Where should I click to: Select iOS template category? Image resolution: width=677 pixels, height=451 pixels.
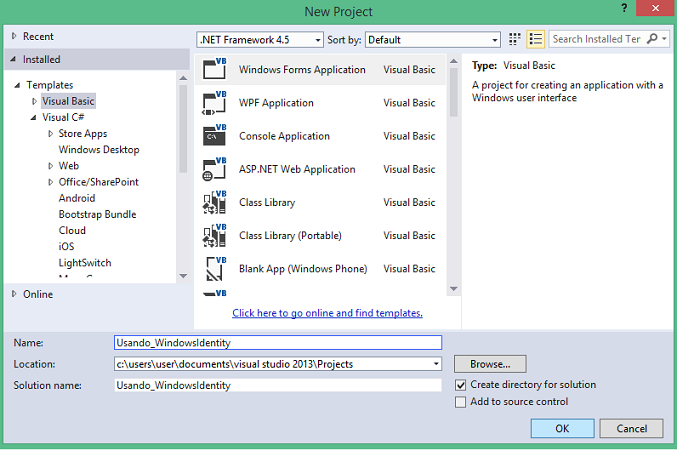tap(66, 246)
